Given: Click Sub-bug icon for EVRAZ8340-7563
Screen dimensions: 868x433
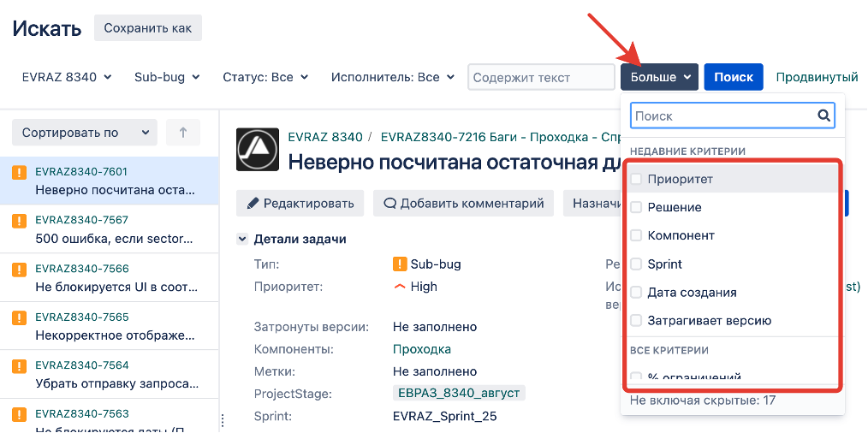Looking at the screenshot, I should (20, 415).
